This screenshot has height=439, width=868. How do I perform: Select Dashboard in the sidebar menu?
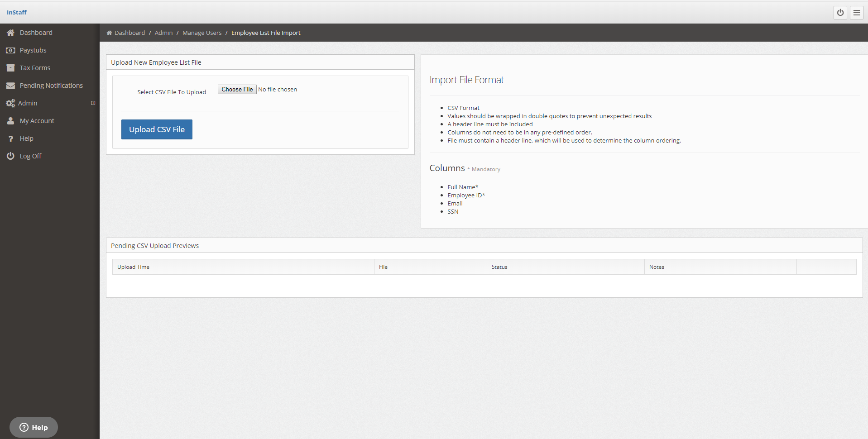tap(36, 32)
